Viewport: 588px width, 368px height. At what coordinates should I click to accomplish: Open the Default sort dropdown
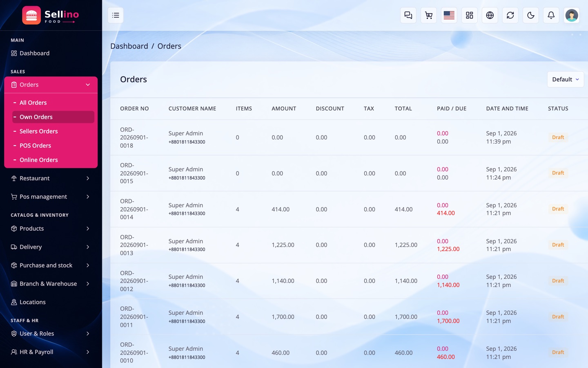(x=565, y=79)
